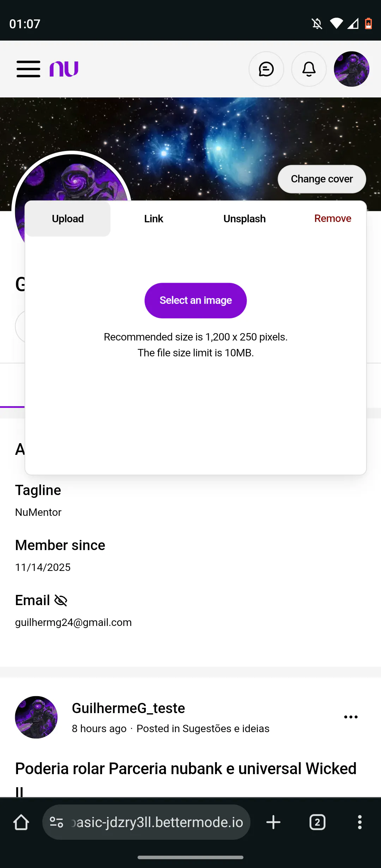Open the tab switcher showing 2 tabs

(317, 822)
